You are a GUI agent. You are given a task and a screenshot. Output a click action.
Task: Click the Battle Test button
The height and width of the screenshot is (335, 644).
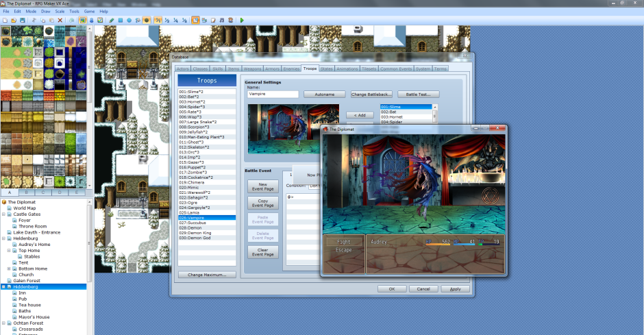[x=418, y=95]
